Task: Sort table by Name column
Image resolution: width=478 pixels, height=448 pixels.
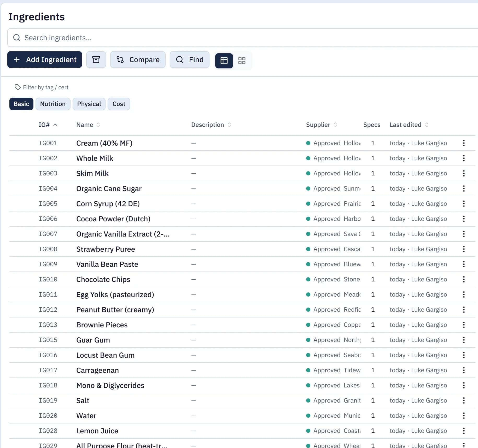Action: [x=88, y=125]
